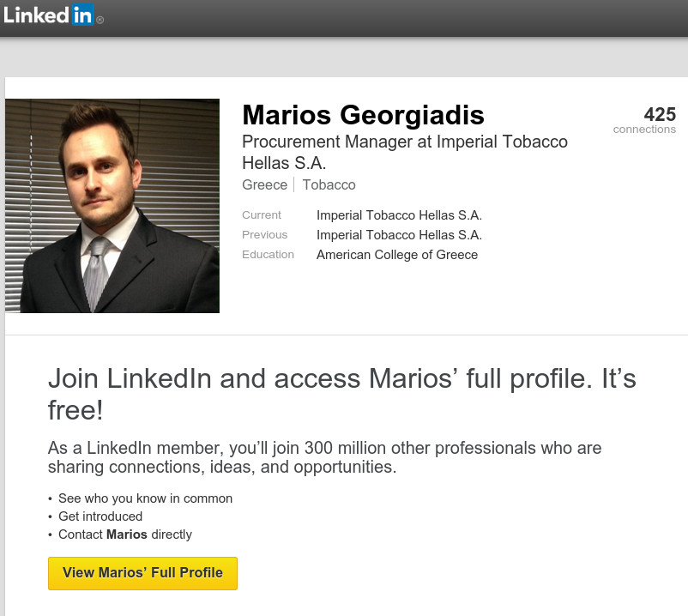Open Marios Georgiadis' profile photo
This screenshot has height=616, width=688.
click(112, 206)
